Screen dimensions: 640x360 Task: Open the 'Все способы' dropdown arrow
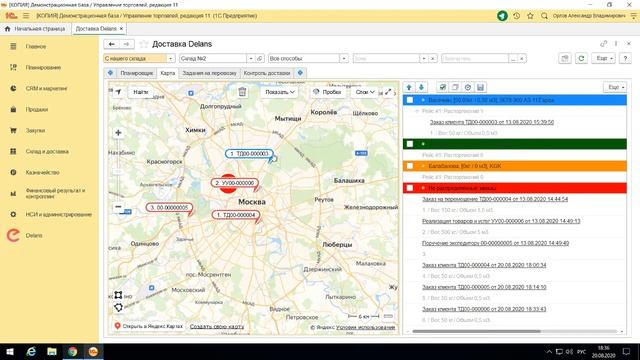coord(344,58)
